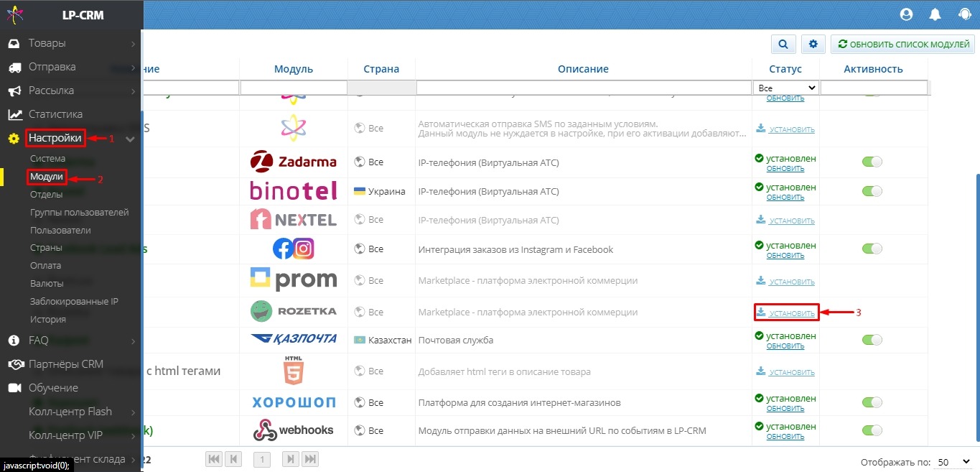Toggle webhooks module activity switch

872,430
